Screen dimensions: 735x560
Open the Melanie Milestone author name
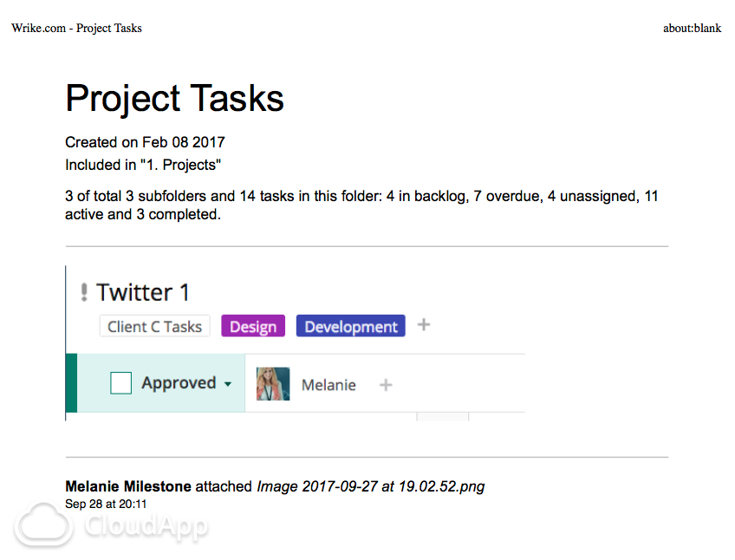pyautogui.click(x=128, y=486)
